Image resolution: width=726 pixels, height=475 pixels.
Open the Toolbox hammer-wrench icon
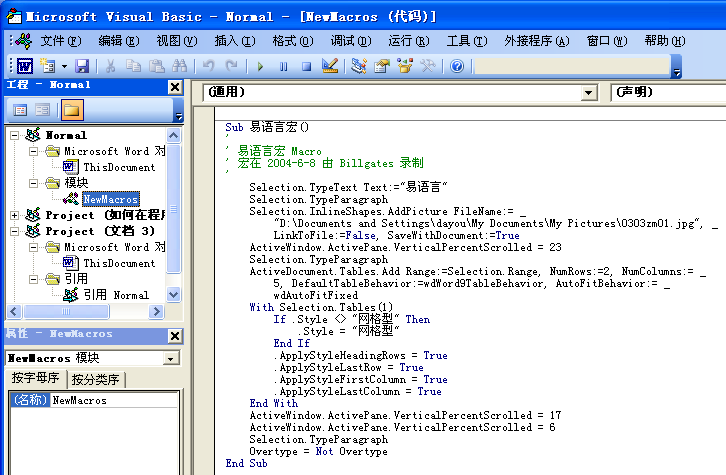coord(428,66)
